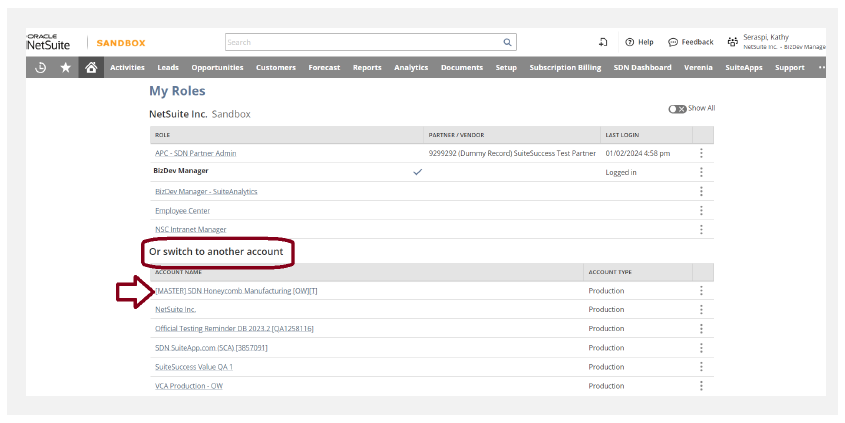Screen dimensions: 845x423
Task: Open the Support menu
Action: click(x=789, y=67)
